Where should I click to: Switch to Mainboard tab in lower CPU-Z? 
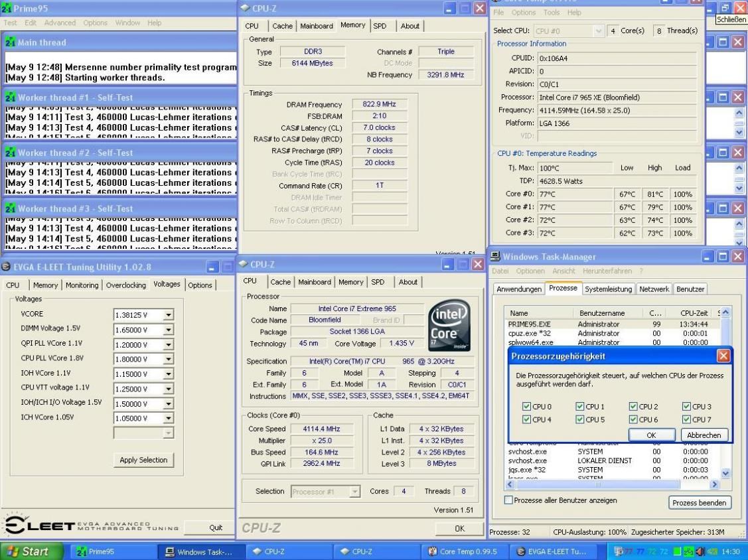tap(315, 282)
